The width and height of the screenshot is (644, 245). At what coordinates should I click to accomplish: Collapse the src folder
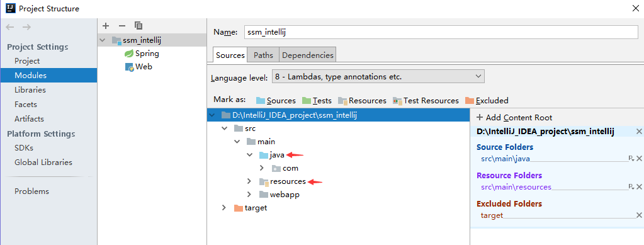click(224, 128)
